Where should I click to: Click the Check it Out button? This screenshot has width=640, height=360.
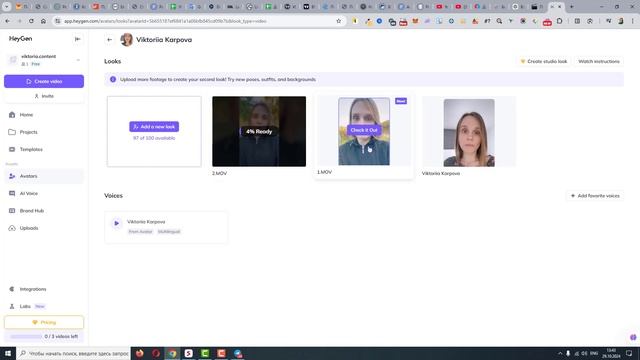[x=364, y=130]
